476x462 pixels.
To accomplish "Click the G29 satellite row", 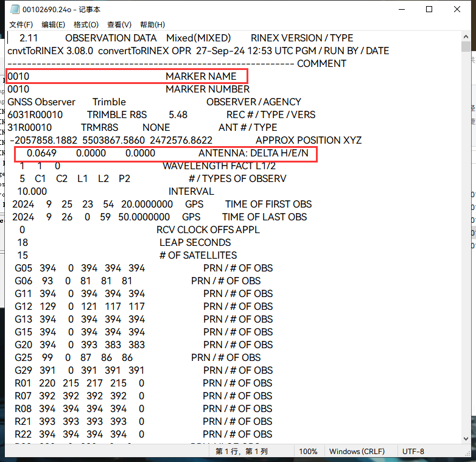I will click(144, 370).
